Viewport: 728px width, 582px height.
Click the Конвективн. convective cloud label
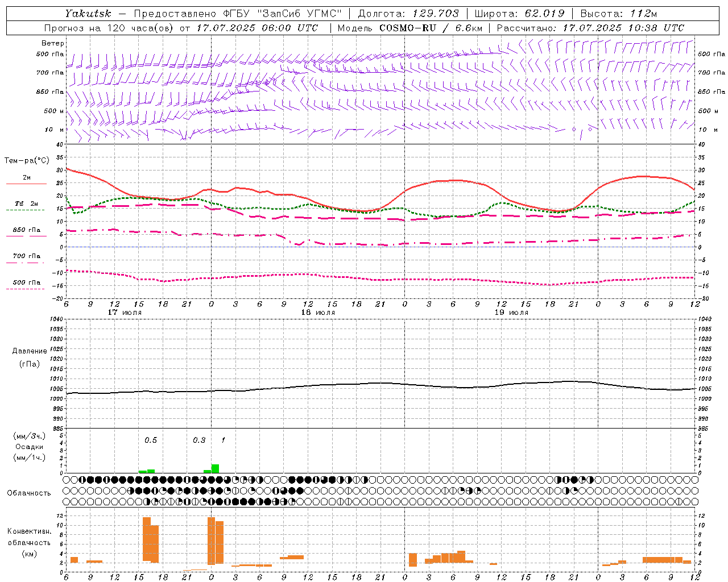30,531
